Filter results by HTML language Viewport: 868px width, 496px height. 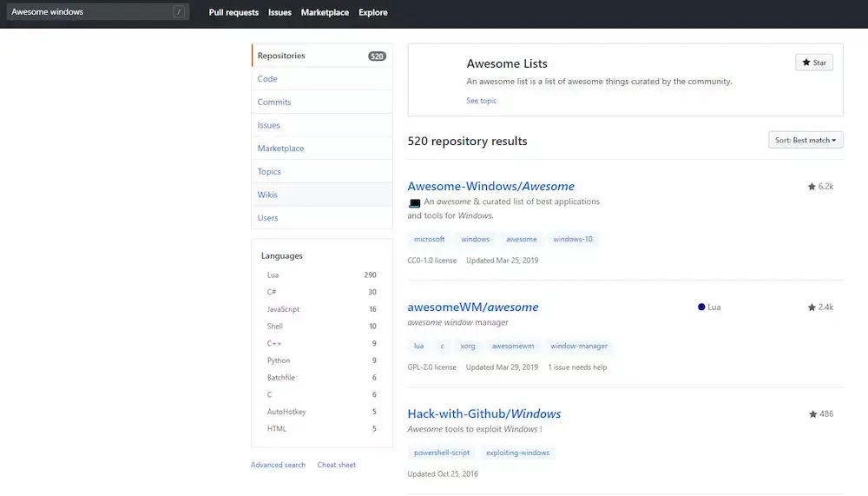[x=322, y=428]
